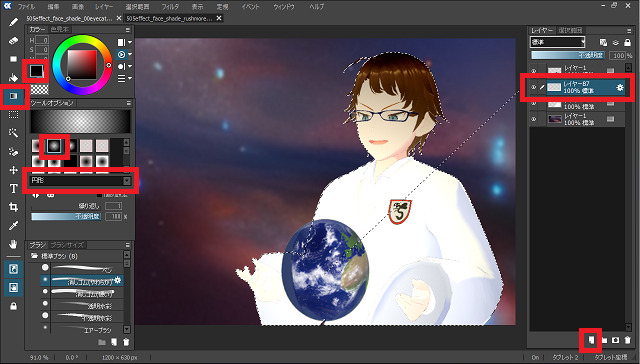Switch to second tab in Layer panel

click(571, 31)
